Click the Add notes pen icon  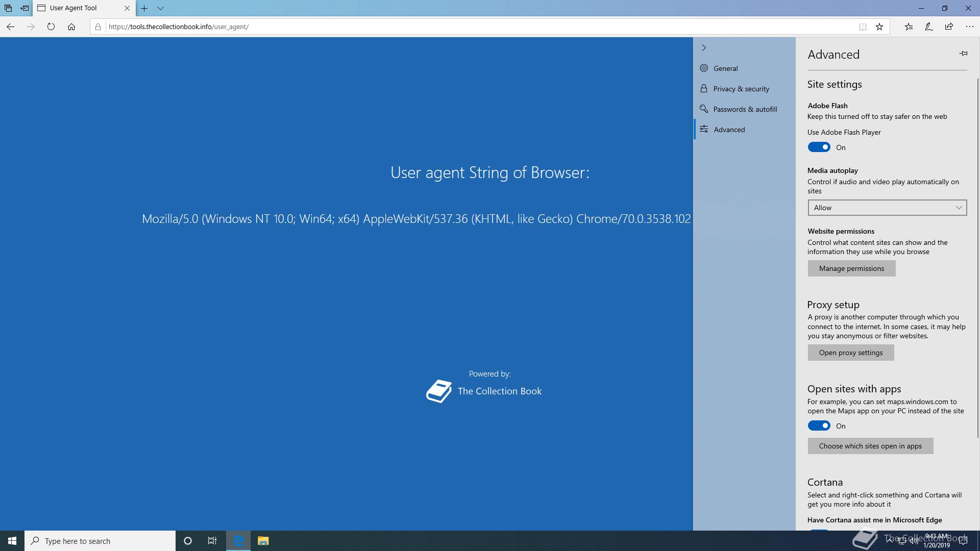929,27
